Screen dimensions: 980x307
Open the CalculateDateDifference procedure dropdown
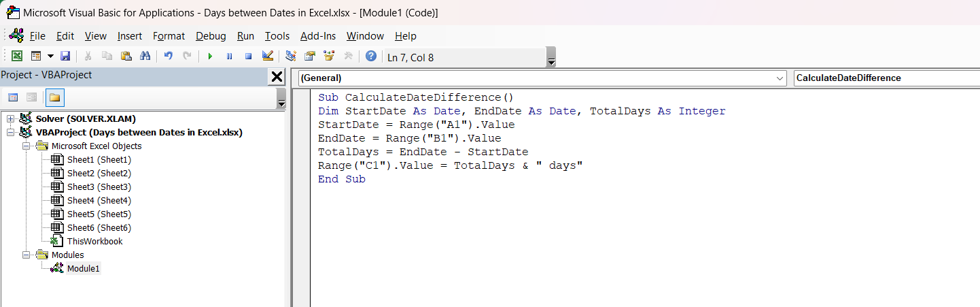[x=886, y=78]
